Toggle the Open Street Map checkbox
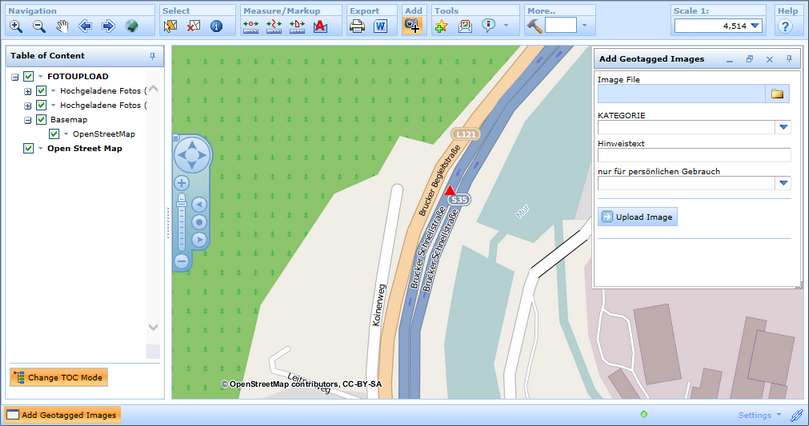 [x=29, y=149]
